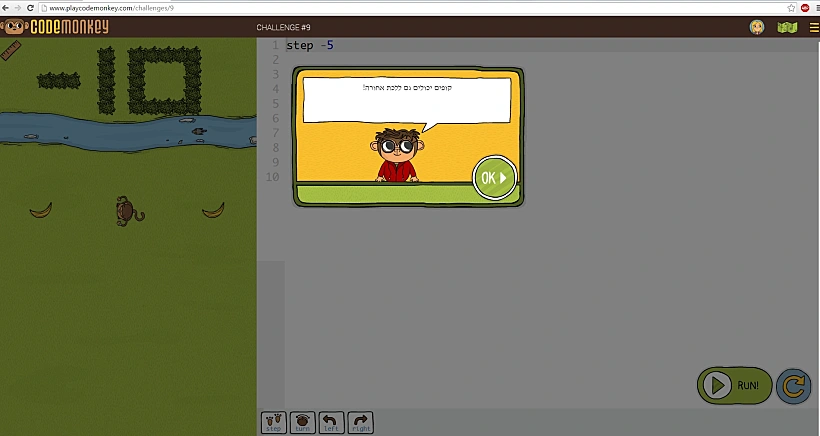Screen dimensions: 820x436
Task: Insert the step command button
Action: pos(273,423)
